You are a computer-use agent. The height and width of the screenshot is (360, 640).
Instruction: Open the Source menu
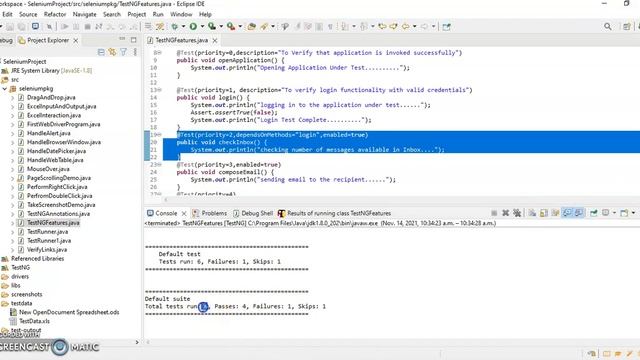(x=28, y=14)
